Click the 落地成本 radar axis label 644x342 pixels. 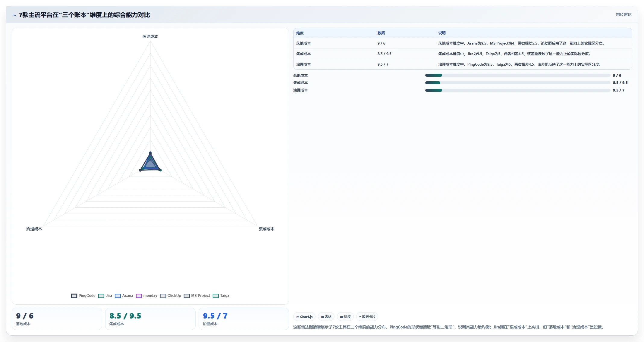(150, 36)
